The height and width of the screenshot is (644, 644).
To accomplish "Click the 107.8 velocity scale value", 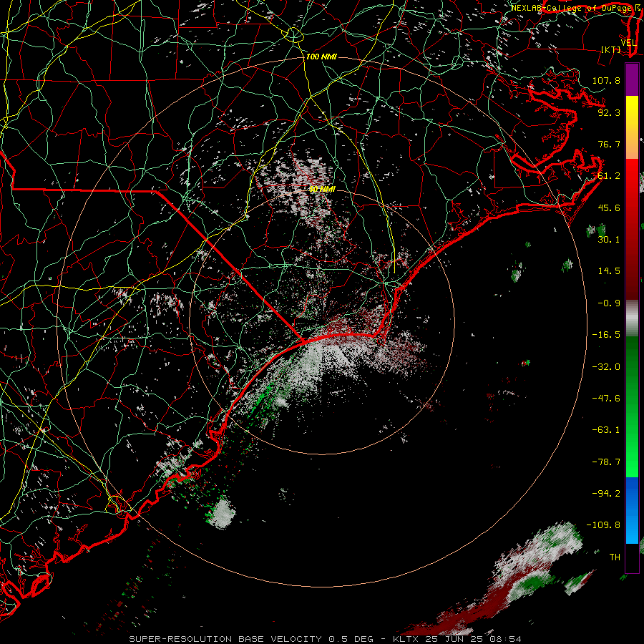I will [x=606, y=80].
